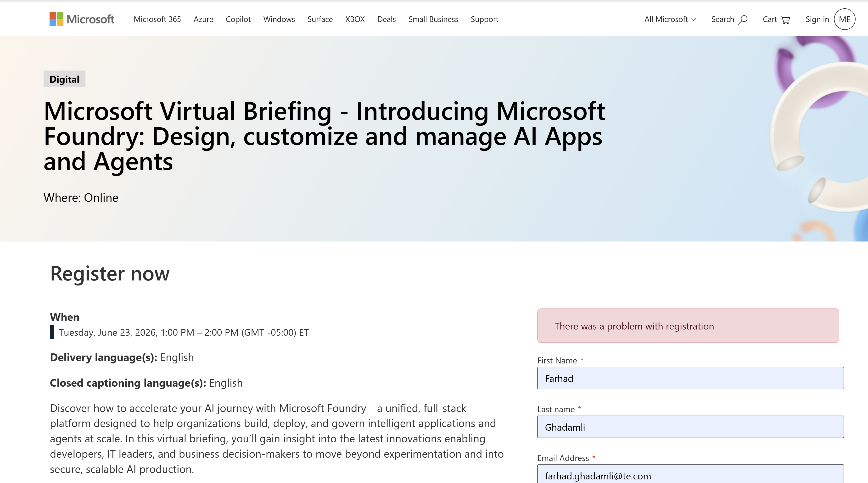
Task: Visit the Deals page link
Action: click(x=386, y=19)
